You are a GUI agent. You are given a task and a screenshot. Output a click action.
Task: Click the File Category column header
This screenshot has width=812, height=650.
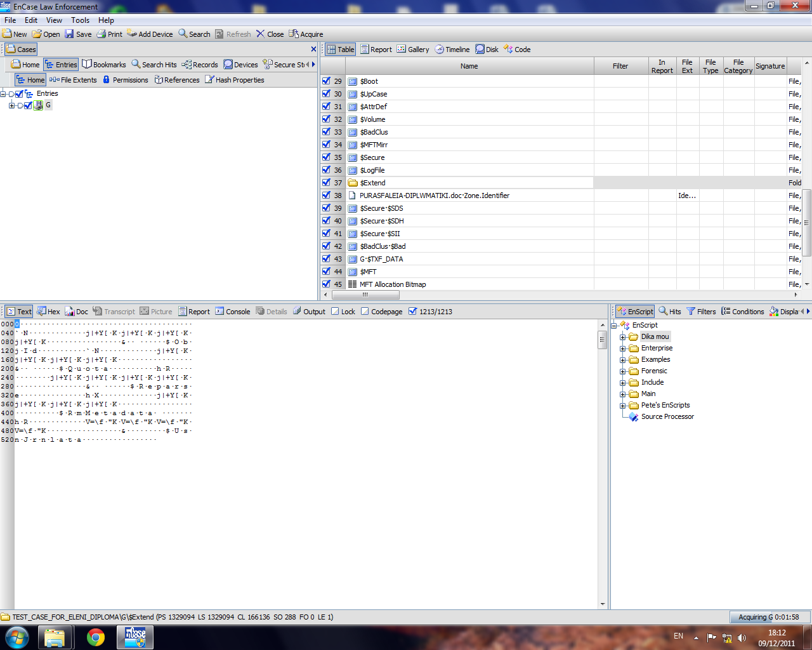738,66
